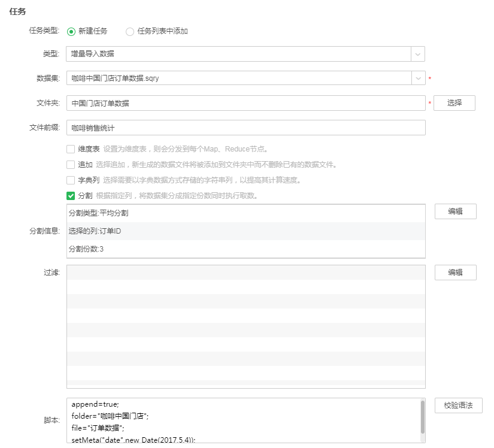Check the 字典列 checkbox

tap(71, 180)
